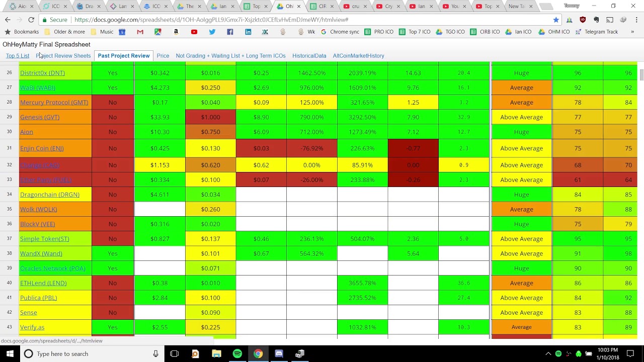Viewport: 644px width, 362px height.
Task: Open Oracles Network (POA) link
Action: (53, 268)
